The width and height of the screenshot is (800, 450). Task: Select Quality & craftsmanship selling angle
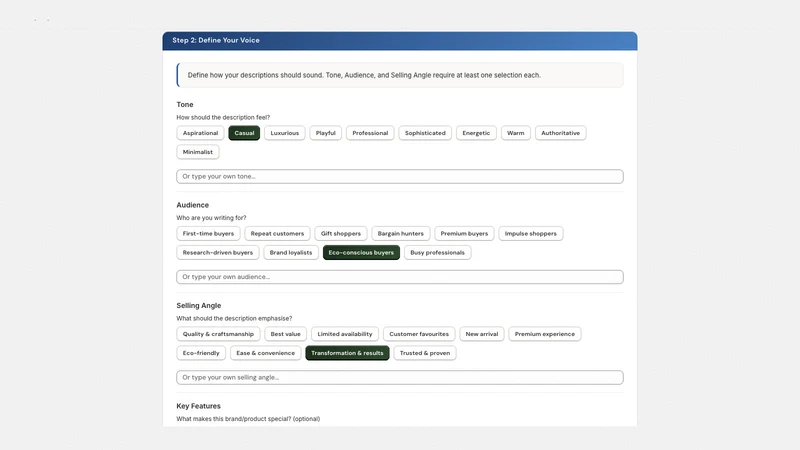218,334
